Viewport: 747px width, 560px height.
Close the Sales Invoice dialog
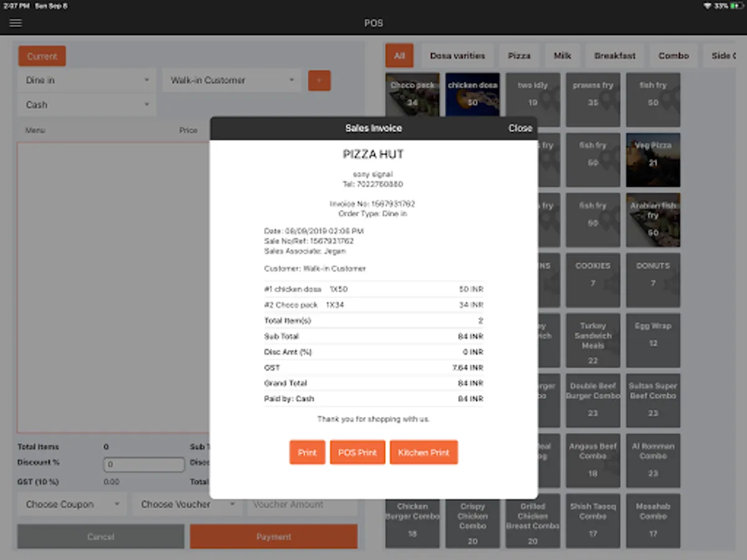pyautogui.click(x=520, y=128)
